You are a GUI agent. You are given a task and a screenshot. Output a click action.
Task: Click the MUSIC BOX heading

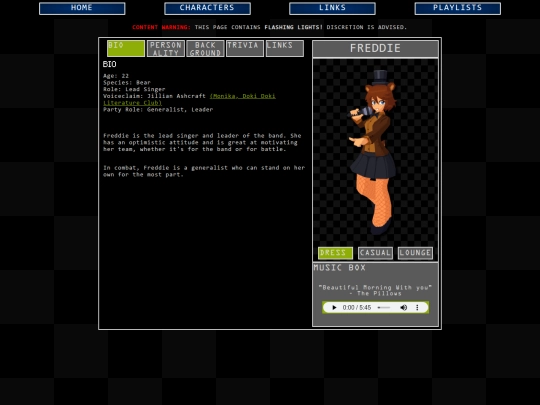[x=340, y=268]
